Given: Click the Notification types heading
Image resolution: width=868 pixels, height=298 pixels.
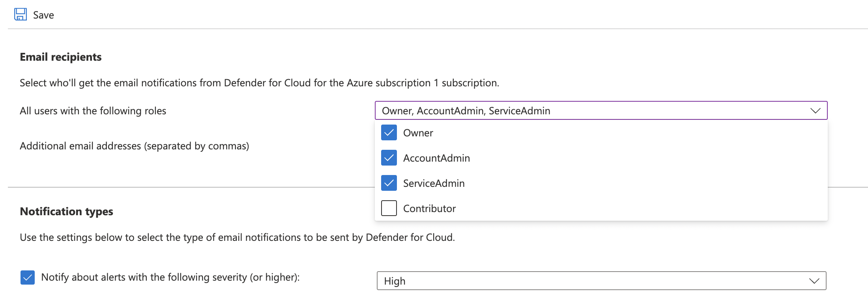Looking at the screenshot, I should coord(67,212).
